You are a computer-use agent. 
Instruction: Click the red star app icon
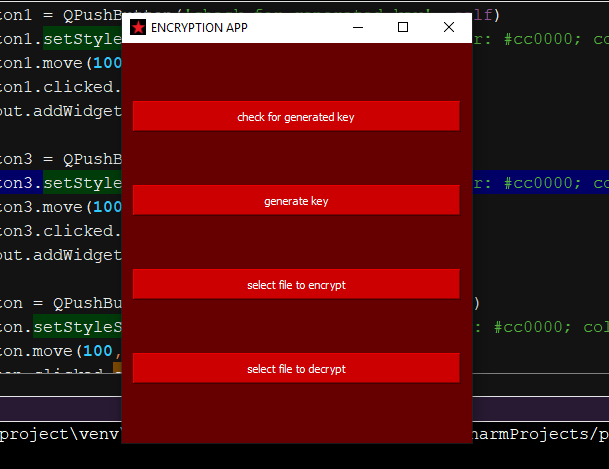(137, 27)
